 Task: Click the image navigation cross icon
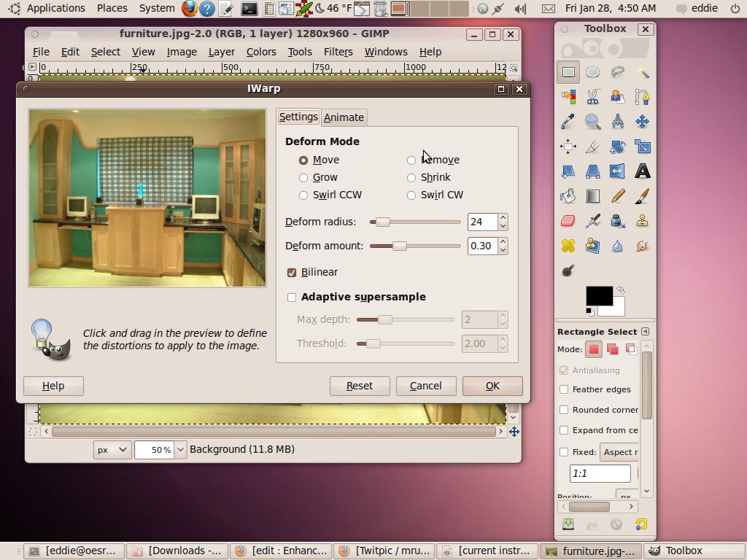[x=514, y=432]
